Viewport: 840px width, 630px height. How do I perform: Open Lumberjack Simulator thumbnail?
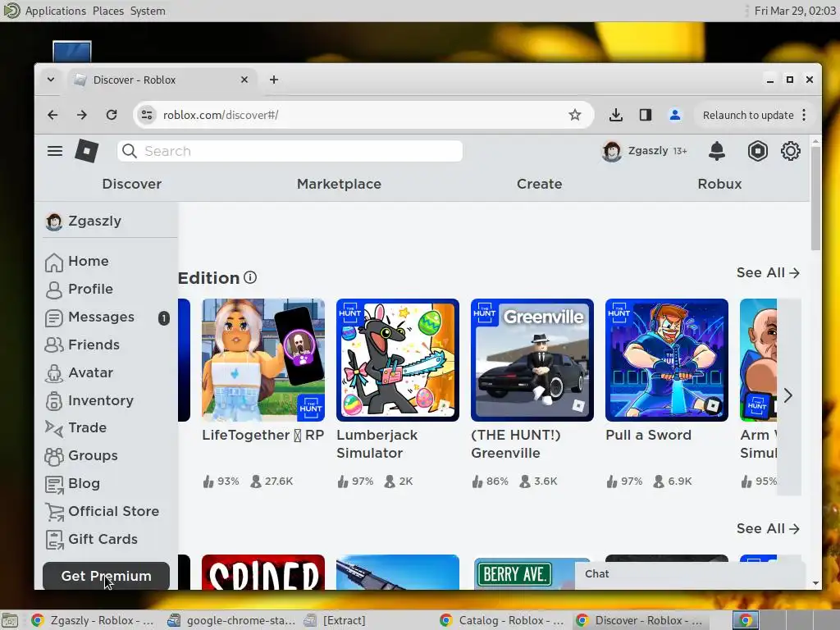pyautogui.click(x=398, y=360)
